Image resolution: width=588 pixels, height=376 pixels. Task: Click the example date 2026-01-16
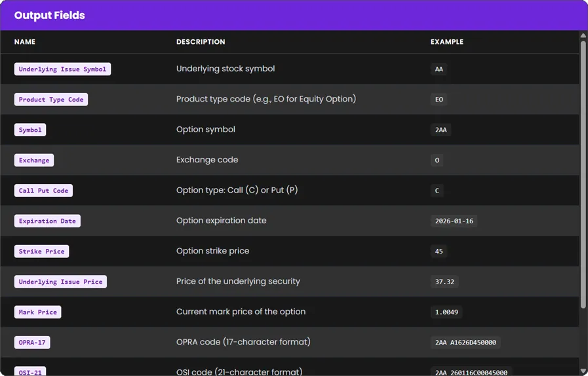pyautogui.click(x=454, y=221)
